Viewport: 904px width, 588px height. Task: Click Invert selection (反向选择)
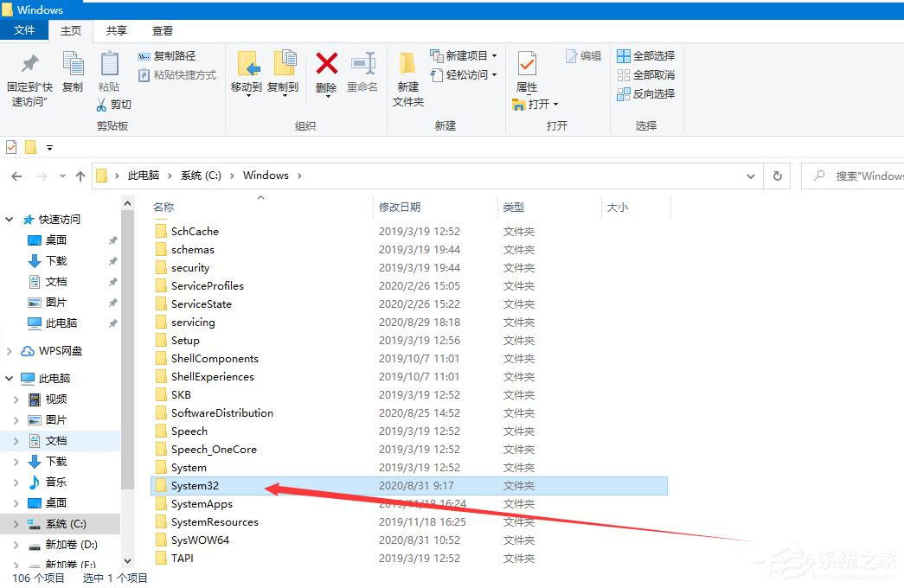645,94
